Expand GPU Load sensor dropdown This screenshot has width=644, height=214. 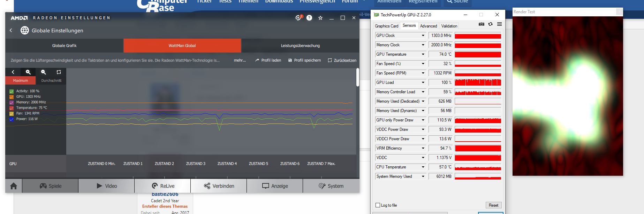pos(423,82)
